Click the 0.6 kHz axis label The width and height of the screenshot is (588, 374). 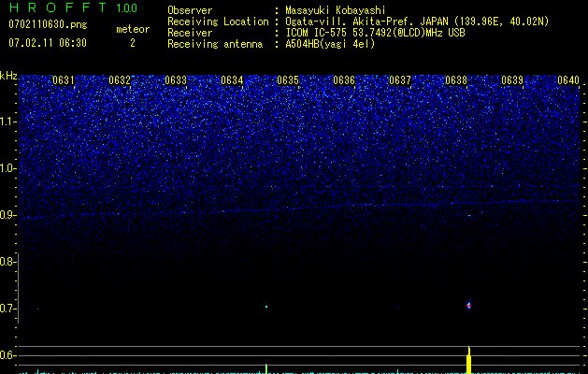click(x=7, y=355)
